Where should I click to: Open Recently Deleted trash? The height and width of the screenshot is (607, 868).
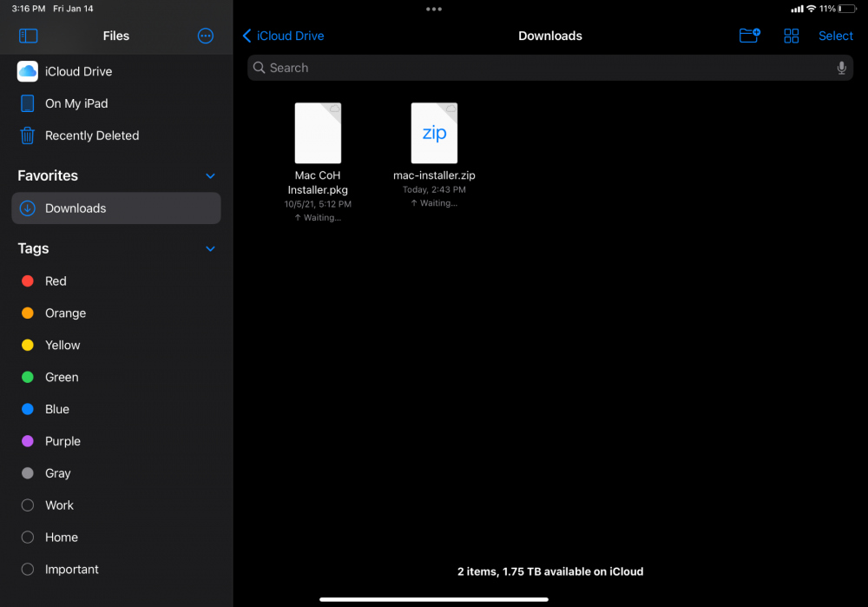[x=91, y=135]
